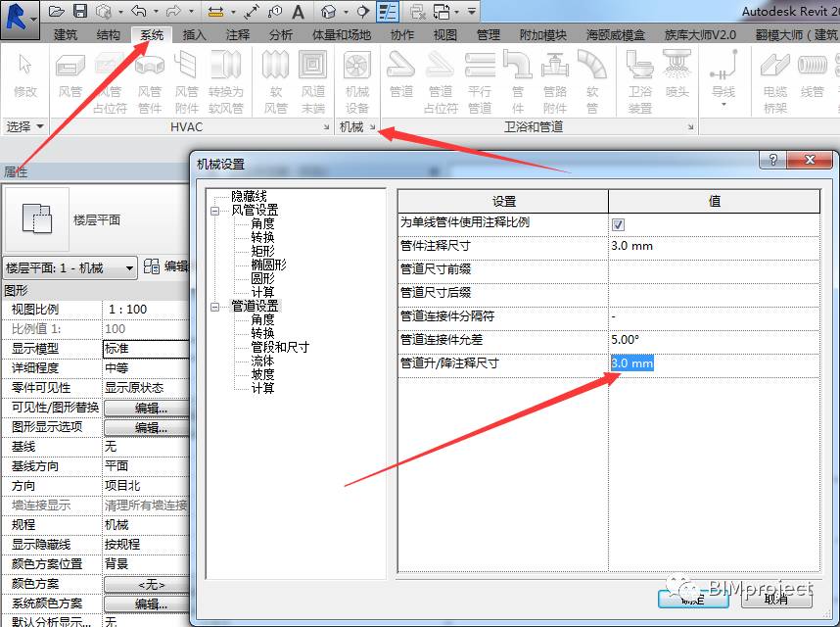Screen dimensions: 840x627
Task: Click Convert to Flex Duct (转换为软风管)
Action: [225, 82]
